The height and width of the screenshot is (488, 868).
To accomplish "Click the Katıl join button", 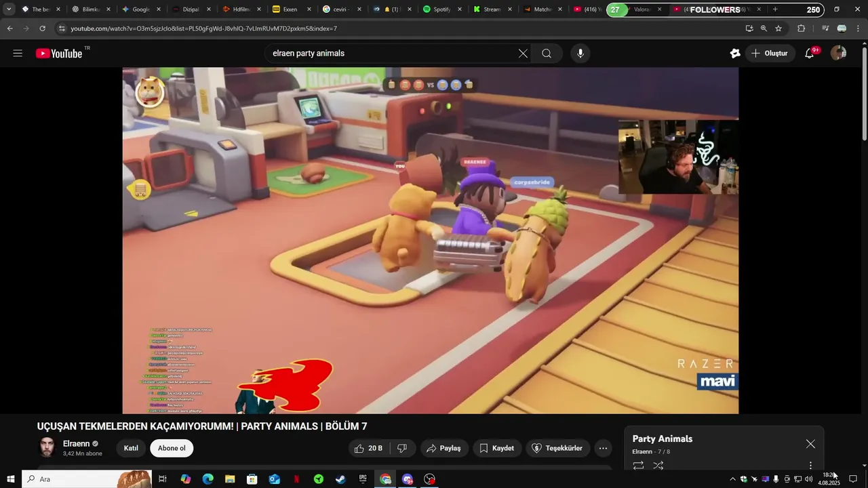I will [131, 448].
